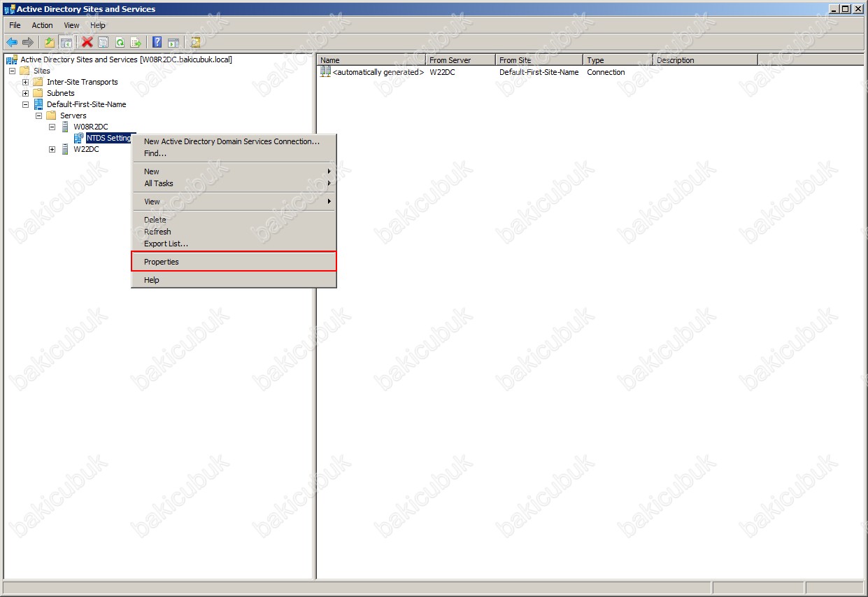This screenshot has height=597, width=868.
Task: Sort by the From Server column header
Action: pyautogui.click(x=460, y=60)
